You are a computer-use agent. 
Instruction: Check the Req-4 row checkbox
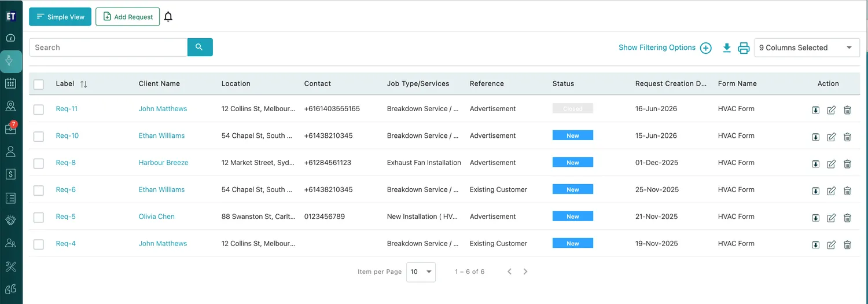tap(39, 244)
